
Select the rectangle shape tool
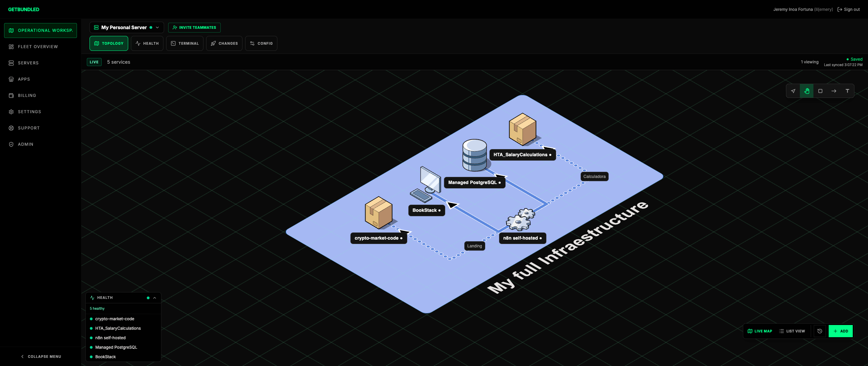[x=820, y=91]
